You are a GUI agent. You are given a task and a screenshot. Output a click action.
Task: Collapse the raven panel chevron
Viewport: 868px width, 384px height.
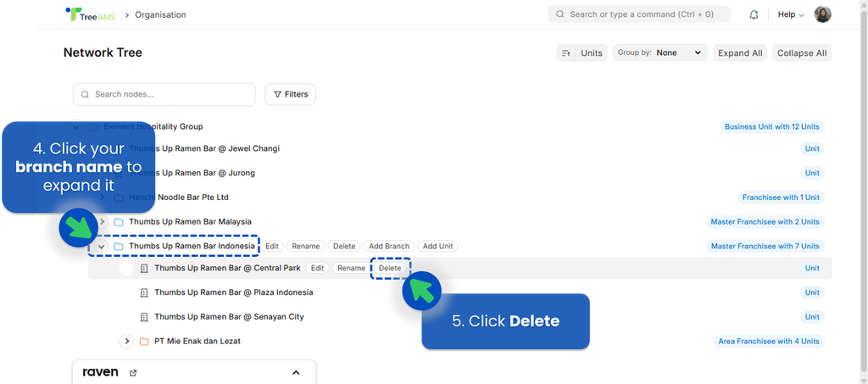(296, 373)
